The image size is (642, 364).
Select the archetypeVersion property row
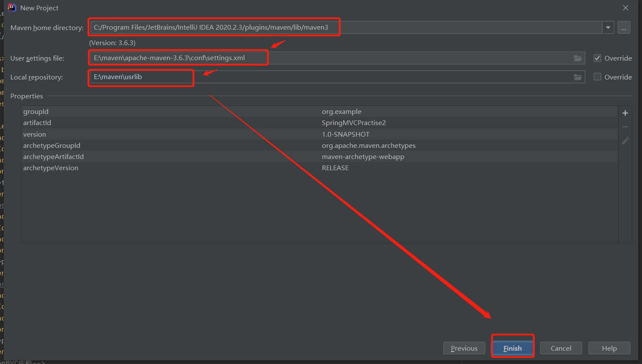coord(320,168)
